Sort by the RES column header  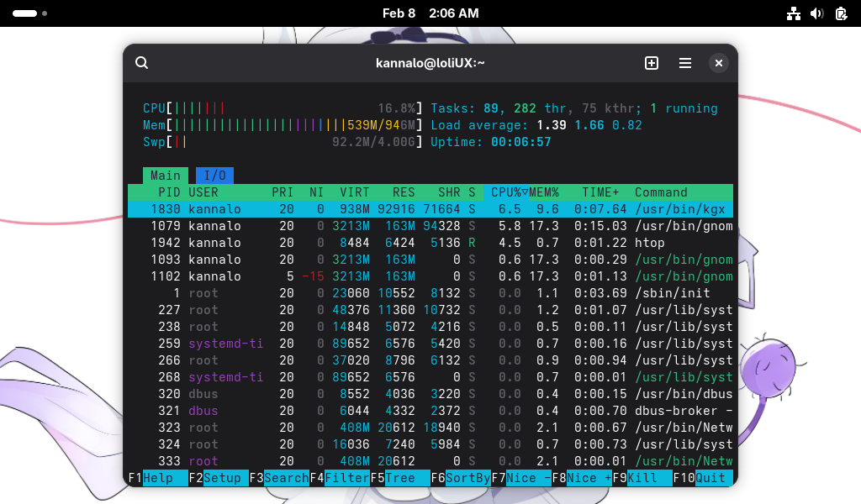[404, 192]
